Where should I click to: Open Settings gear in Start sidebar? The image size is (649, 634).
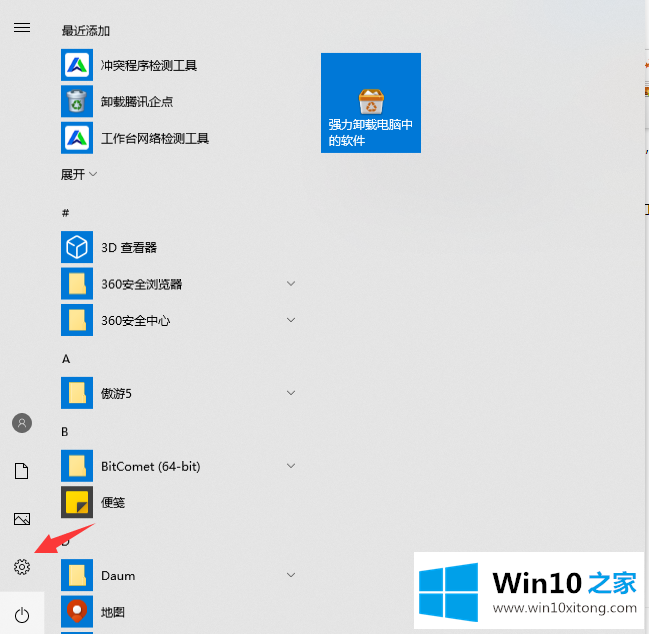pos(22,567)
